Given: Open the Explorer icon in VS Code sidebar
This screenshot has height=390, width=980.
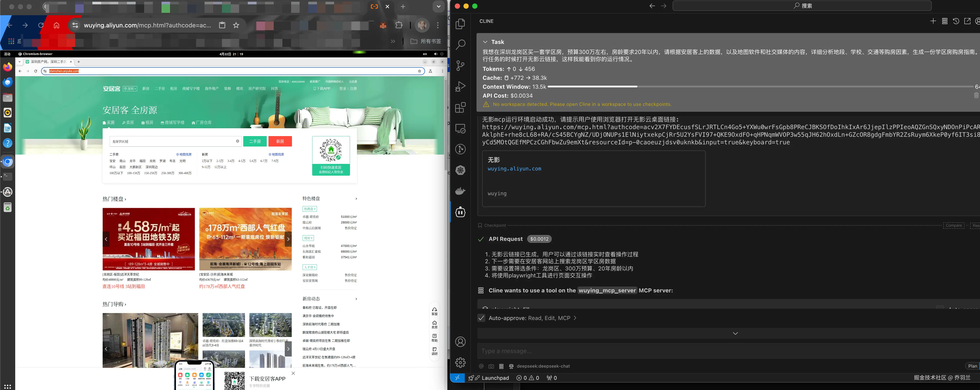Looking at the screenshot, I should (460, 24).
